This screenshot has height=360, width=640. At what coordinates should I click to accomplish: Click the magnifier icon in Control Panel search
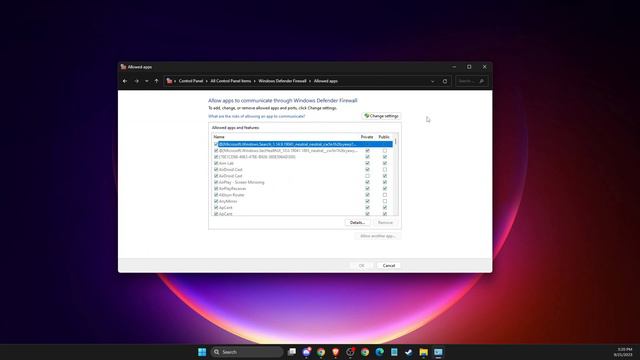pos(482,81)
